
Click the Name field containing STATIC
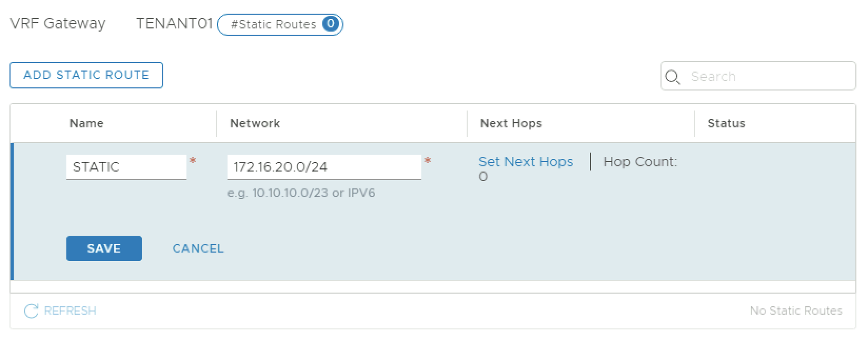pyautogui.click(x=126, y=167)
